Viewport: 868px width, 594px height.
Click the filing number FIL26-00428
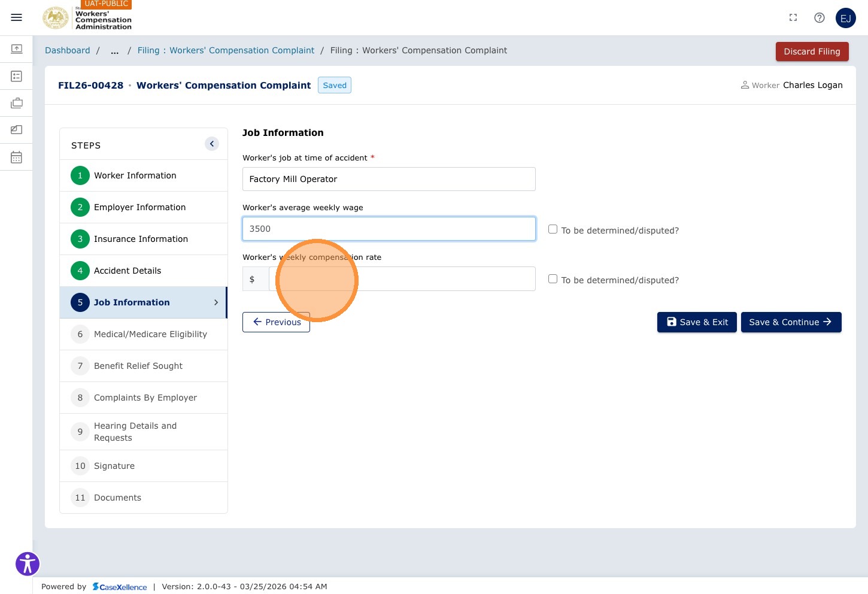coord(90,85)
